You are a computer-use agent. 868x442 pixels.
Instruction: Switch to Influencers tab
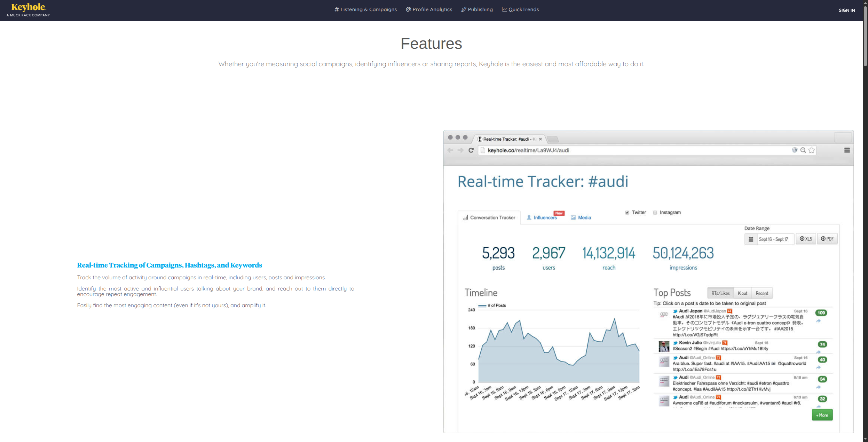542,217
